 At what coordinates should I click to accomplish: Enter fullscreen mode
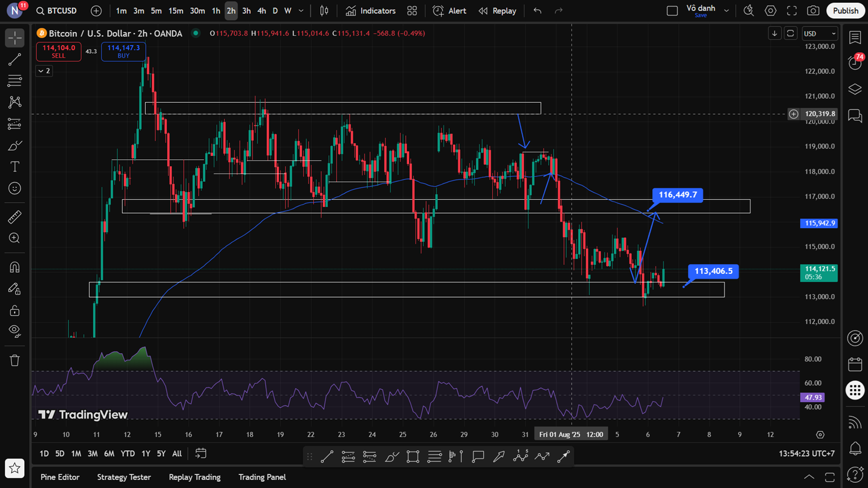792,11
